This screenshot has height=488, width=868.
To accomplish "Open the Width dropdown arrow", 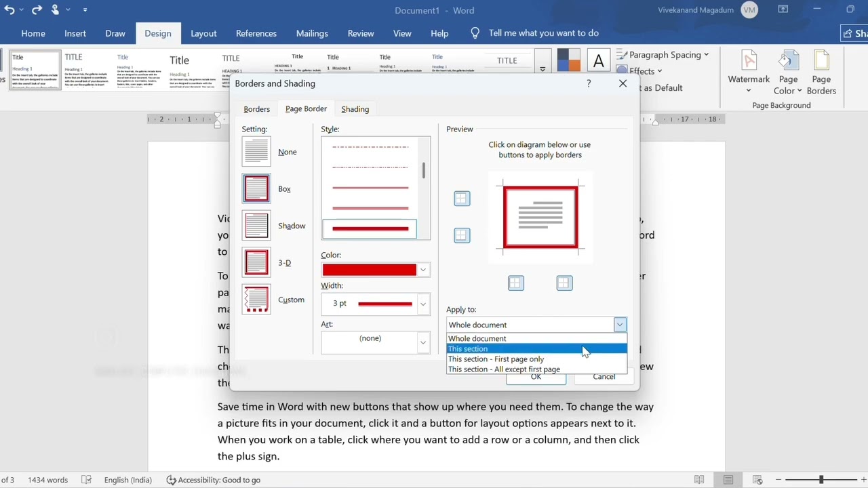I will [x=423, y=304].
